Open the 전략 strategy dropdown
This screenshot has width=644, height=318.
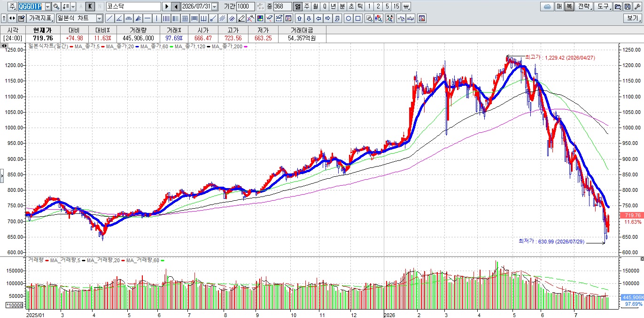click(x=584, y=7)
